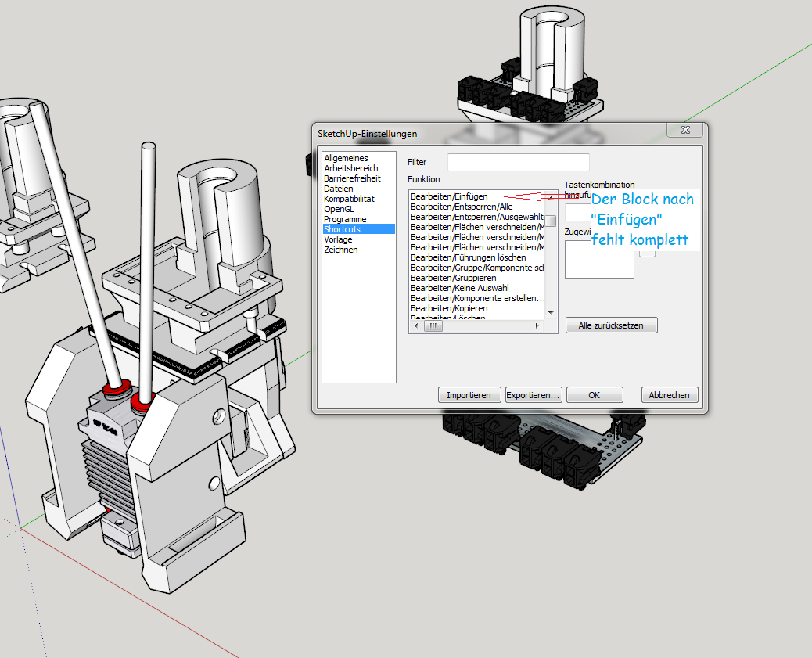Select Arbeitsbereich in the category list

(x=350, y=168)
